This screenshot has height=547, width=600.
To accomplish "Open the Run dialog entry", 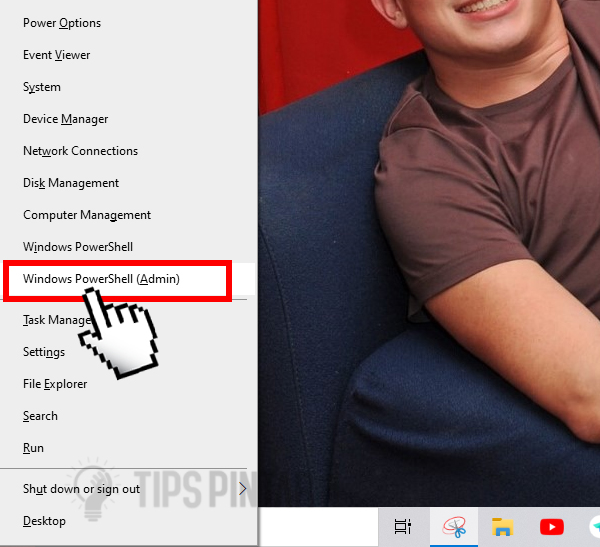I will [128, 448].
